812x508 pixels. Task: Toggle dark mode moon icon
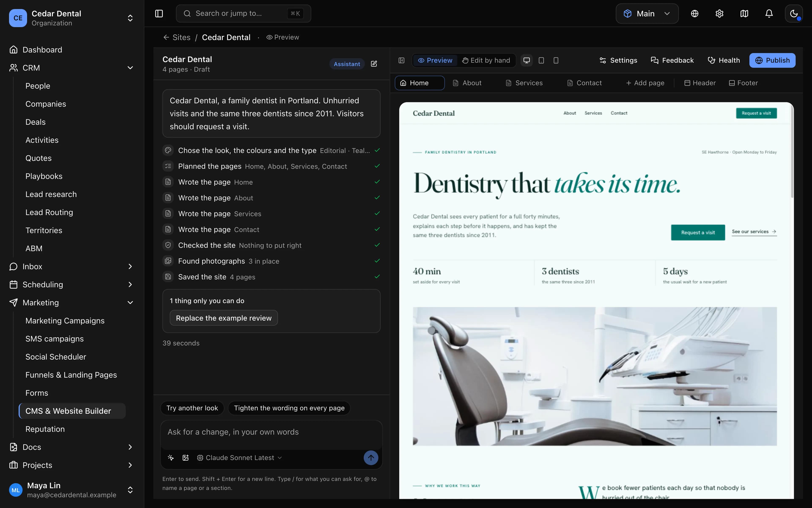coord(794,13)
